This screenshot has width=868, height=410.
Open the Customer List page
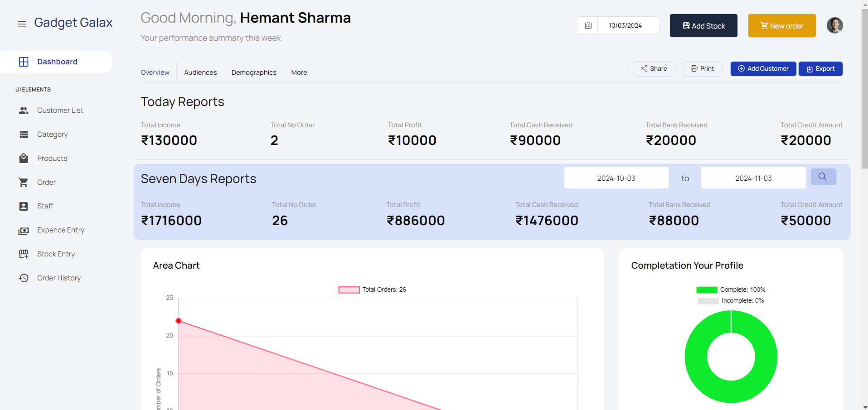(60, 111)
